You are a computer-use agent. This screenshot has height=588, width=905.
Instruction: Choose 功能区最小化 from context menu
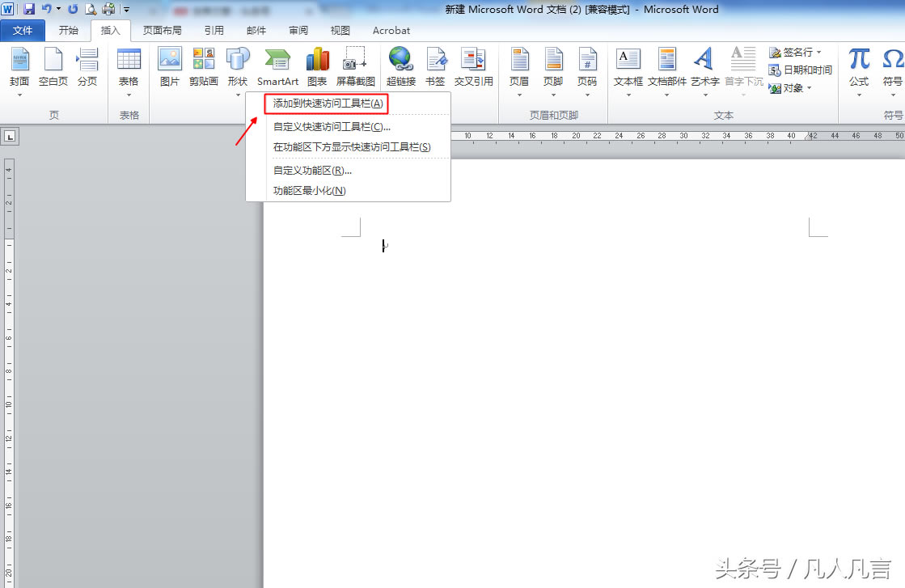coord(310,191)
